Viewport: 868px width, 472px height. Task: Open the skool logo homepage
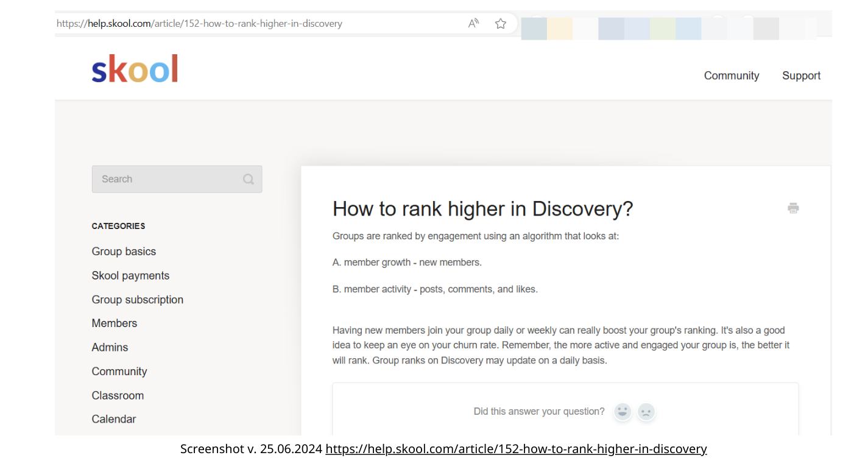coord(135,69)
